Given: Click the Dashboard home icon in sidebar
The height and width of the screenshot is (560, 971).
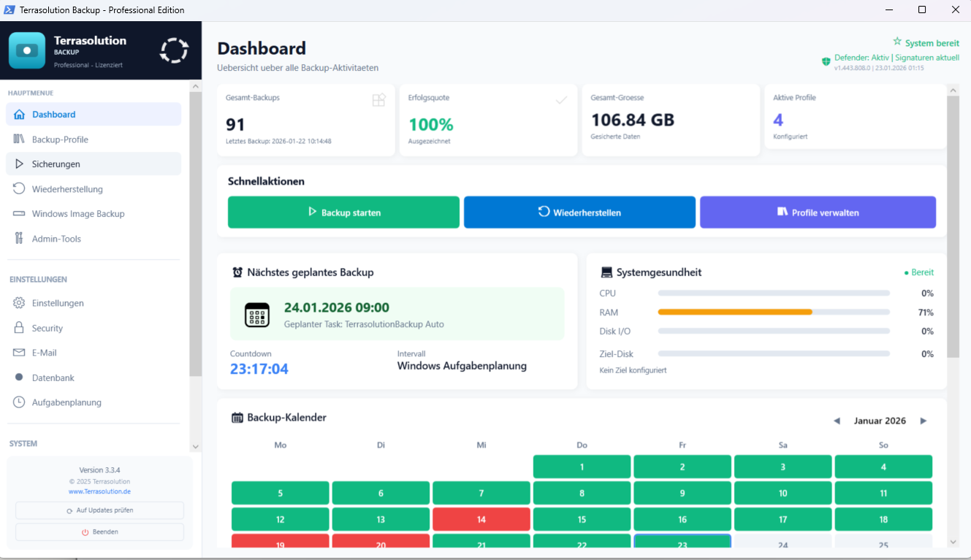Looking at the screenshot, I should tap(19, 115).
